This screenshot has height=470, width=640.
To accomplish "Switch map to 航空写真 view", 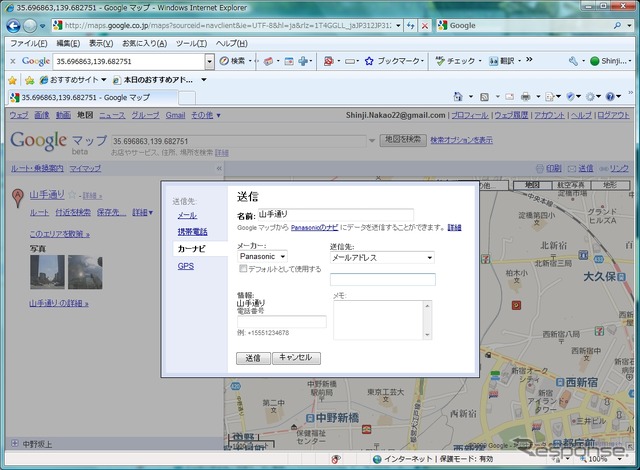I will point(570,185).
